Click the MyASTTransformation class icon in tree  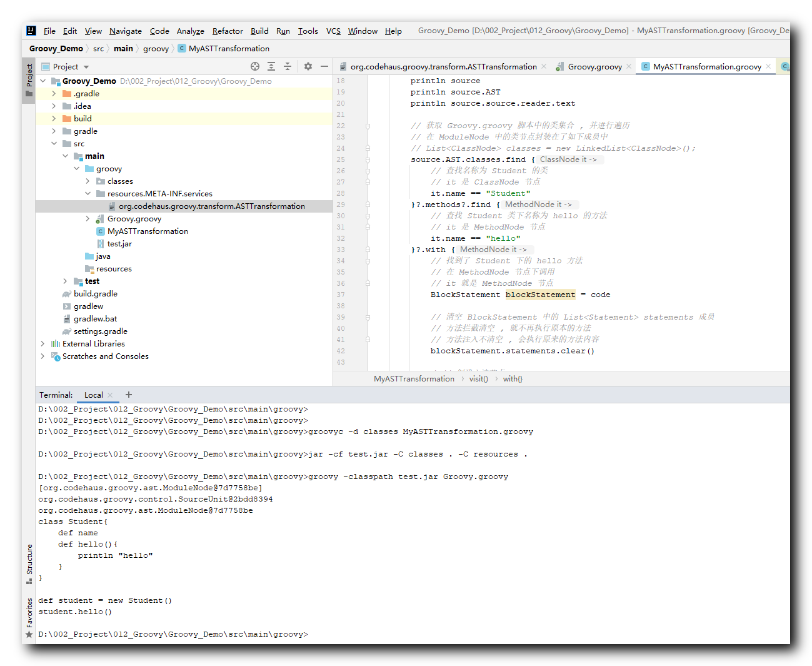point(100,231)
